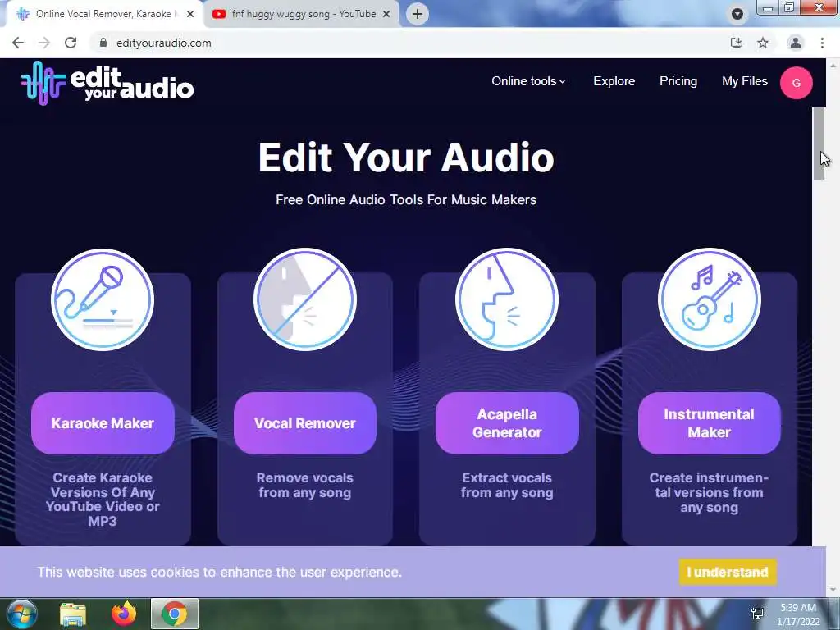The height and width of the screenshot is (630, 840).
Task: Bookmark this page with the star icon
Action: pyautogui.click(x=763, y=43)
